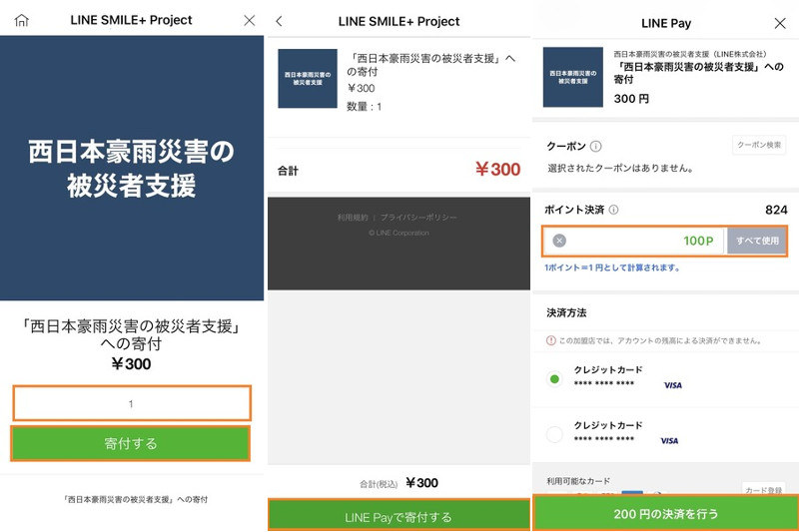Click the 824 points balance value
Screen dimensions: 799x532
click(x=776, y=210)
